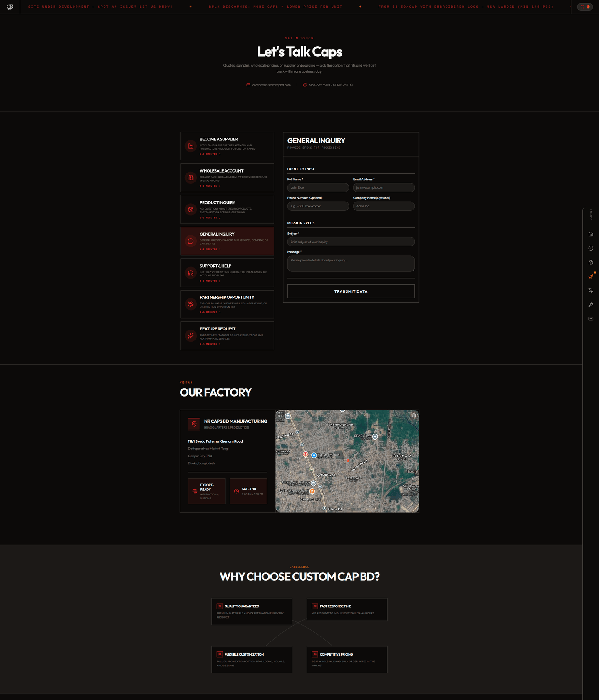Click the globe icon on the Export-Ready card
This screenshot has width=599, height=700.
(x=195, y=491)
